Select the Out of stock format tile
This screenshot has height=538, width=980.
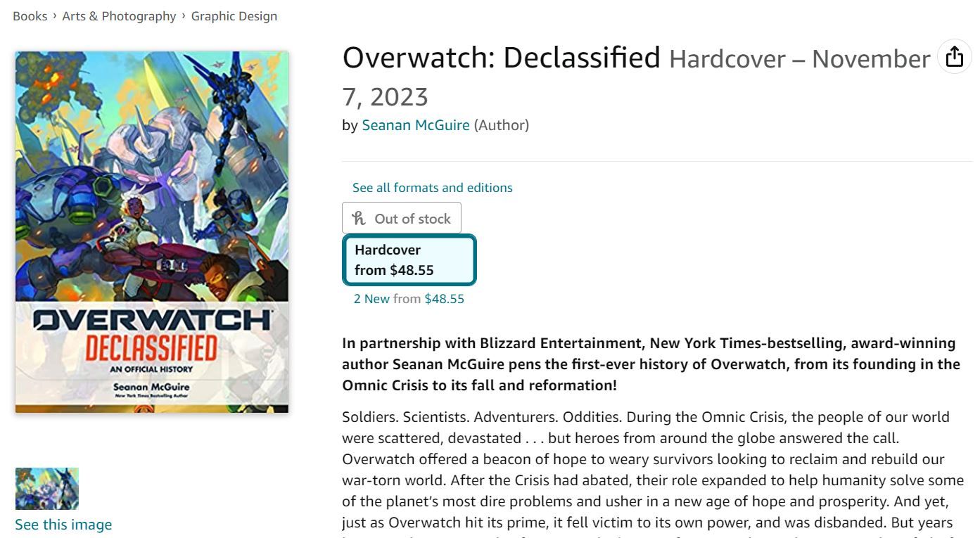tap(401, 217)
